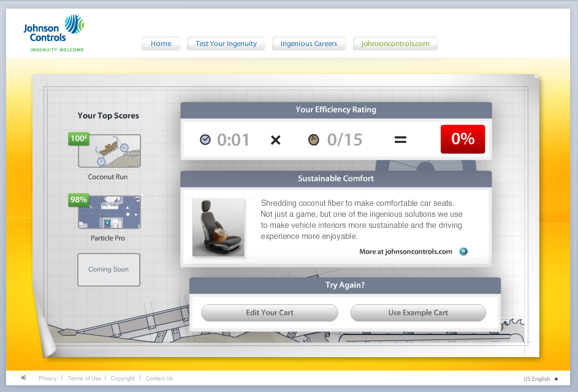The height and width of the screenshot is (392, 578).
Task: Click the blue arrow beside johnsoncontrols.com
Action: point(463,251)
